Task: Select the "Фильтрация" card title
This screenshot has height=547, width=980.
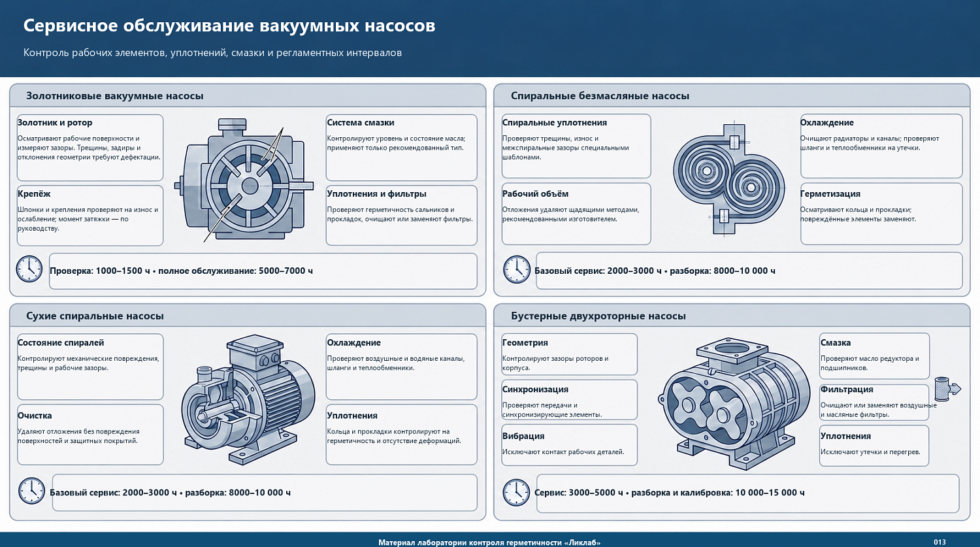Action: pos(847,389)
